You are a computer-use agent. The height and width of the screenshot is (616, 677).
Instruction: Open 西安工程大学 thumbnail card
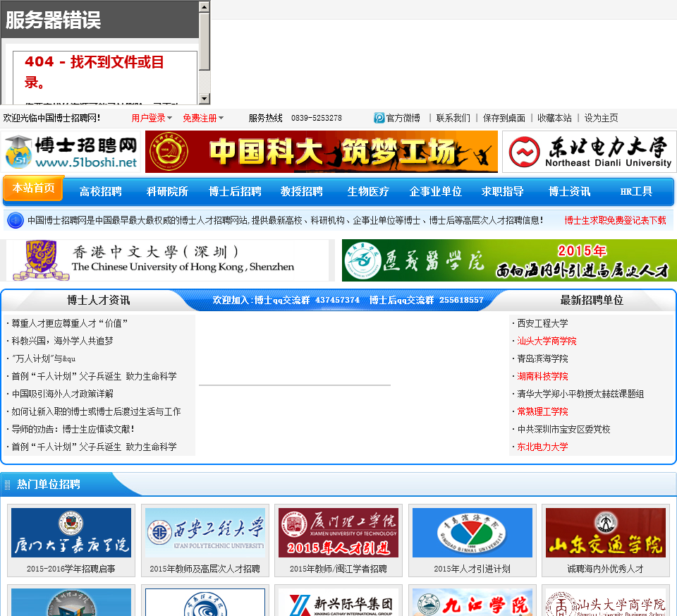click(x=205, y=533)
